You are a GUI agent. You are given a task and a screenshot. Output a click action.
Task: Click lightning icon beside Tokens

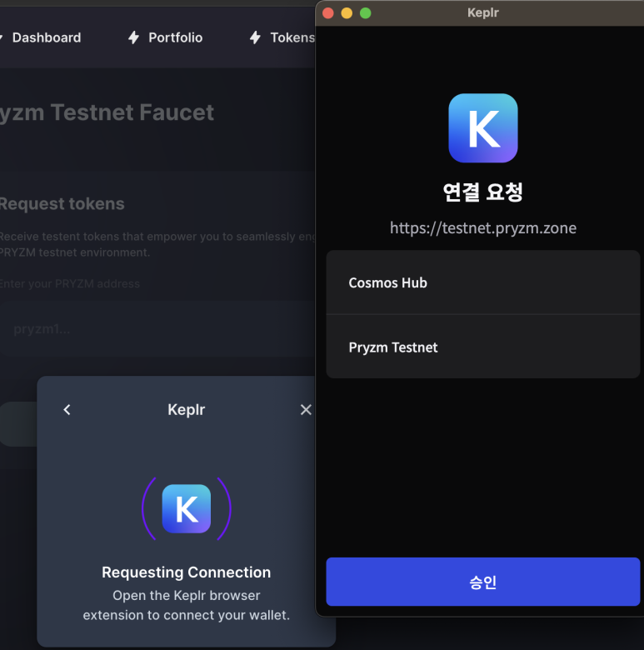coord(255,37)
